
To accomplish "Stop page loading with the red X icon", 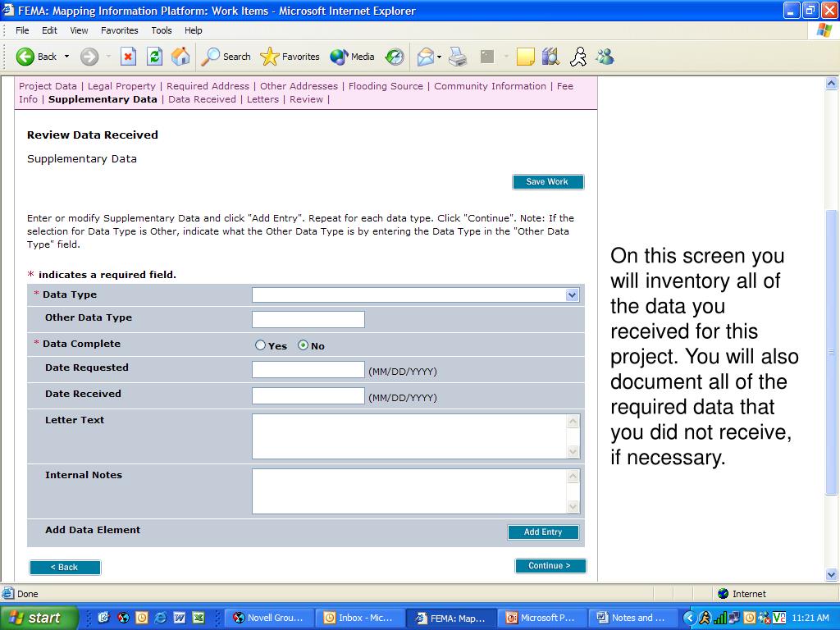I will pos(128,57).
